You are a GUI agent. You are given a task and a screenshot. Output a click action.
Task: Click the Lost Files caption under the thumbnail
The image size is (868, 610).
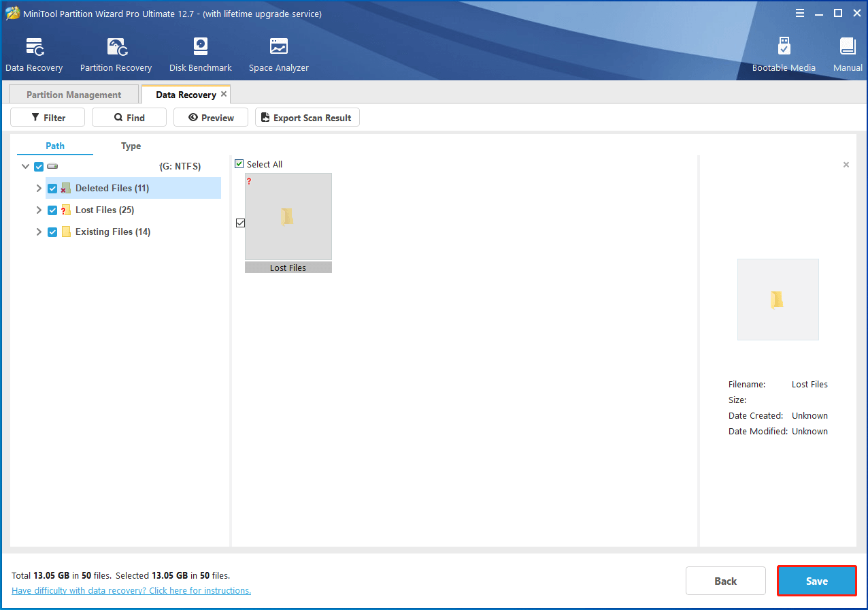tap(288, 268)
